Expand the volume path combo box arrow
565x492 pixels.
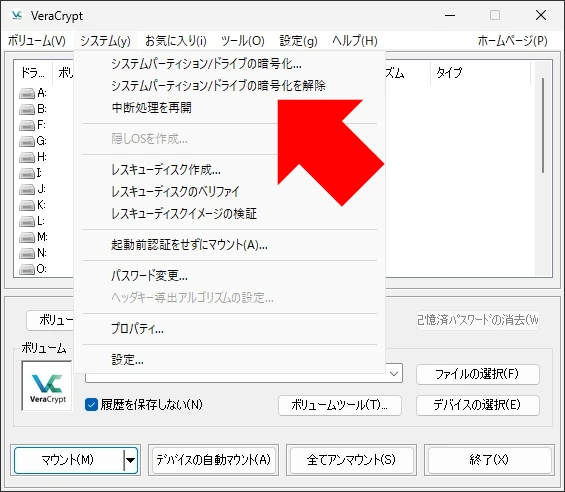point(394,374)
